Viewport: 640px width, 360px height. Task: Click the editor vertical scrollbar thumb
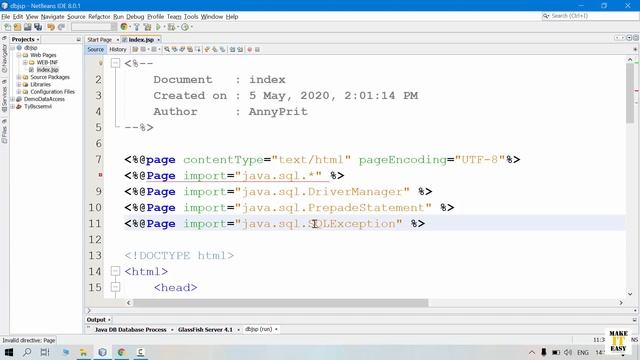tap(630, 93)
